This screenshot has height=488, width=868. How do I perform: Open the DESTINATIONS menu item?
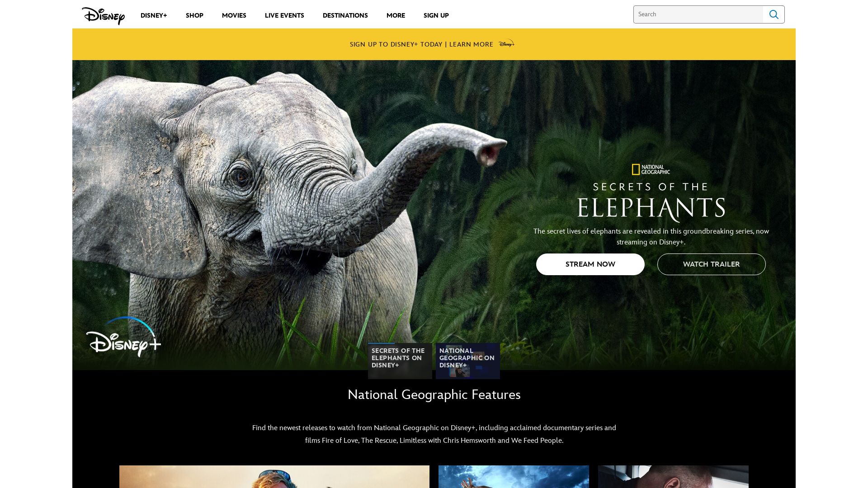pyautogui.click(x=345, y=15)
